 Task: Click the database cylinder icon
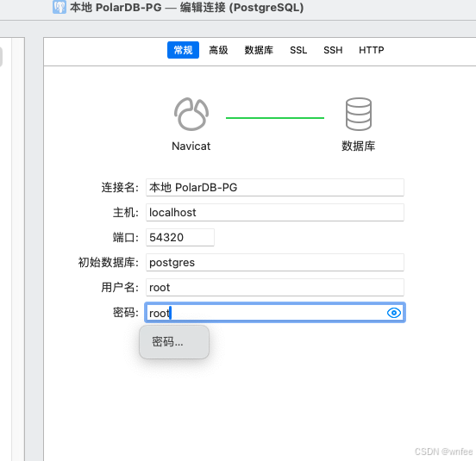click(359, 114)
